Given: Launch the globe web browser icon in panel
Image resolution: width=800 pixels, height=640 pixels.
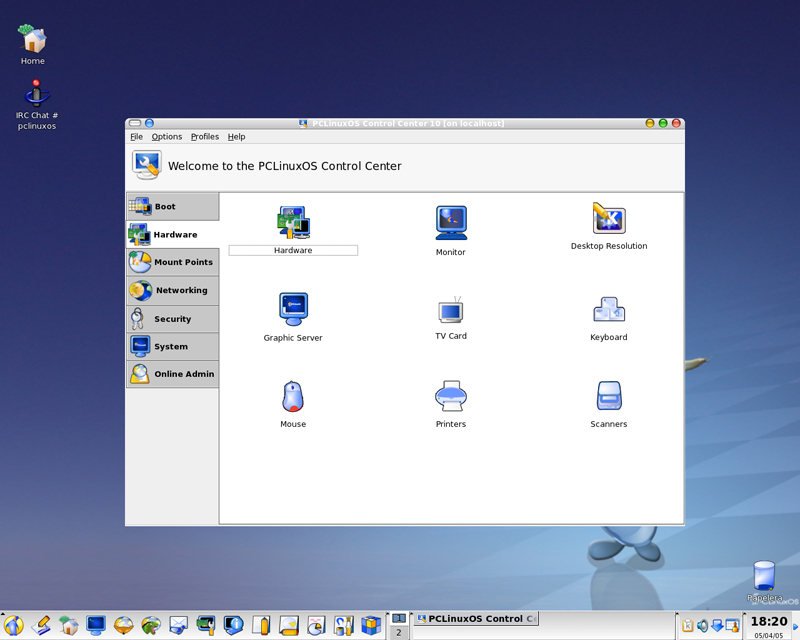Looking at the screenshot, I should click(123, 625).
